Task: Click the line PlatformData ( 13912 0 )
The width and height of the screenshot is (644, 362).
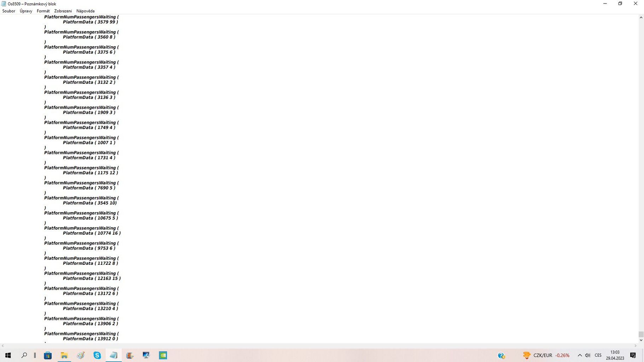Action: coord(91,339)
